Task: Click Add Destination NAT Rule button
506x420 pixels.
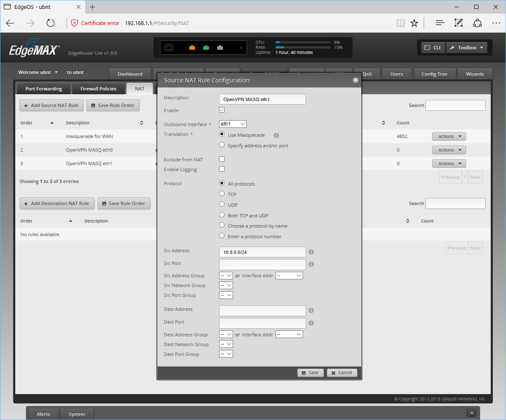Action: point(56,203)
